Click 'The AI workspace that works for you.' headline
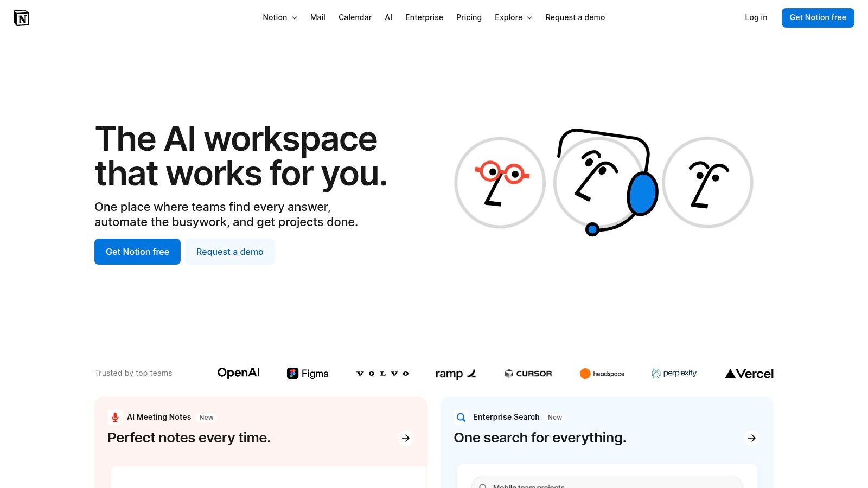The height and width of the screenshot is (488, 868). click(241, 156)
